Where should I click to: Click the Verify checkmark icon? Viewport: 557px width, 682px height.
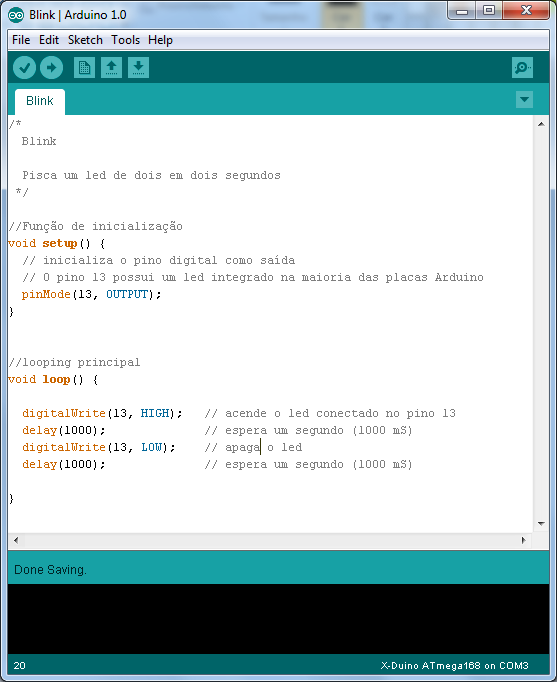coord(24,68)
